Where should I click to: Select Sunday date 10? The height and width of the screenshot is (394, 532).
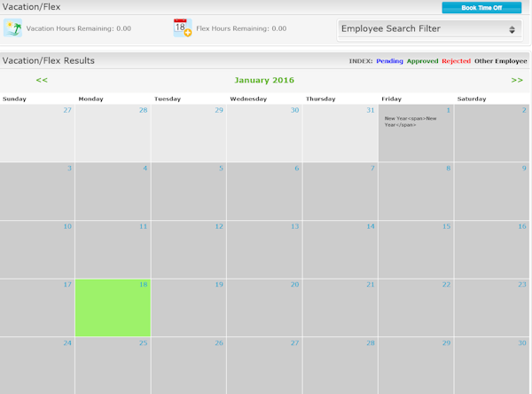click(37, 249)
